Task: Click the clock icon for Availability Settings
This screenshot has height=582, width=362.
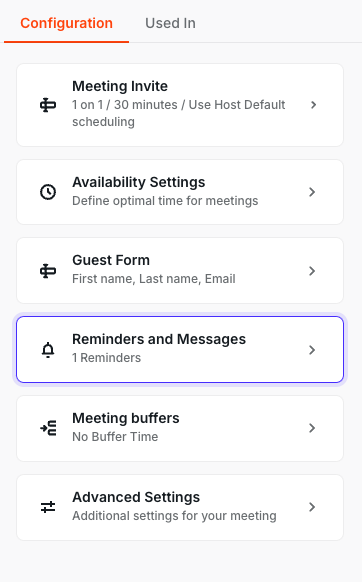Action: coord(48,192)
